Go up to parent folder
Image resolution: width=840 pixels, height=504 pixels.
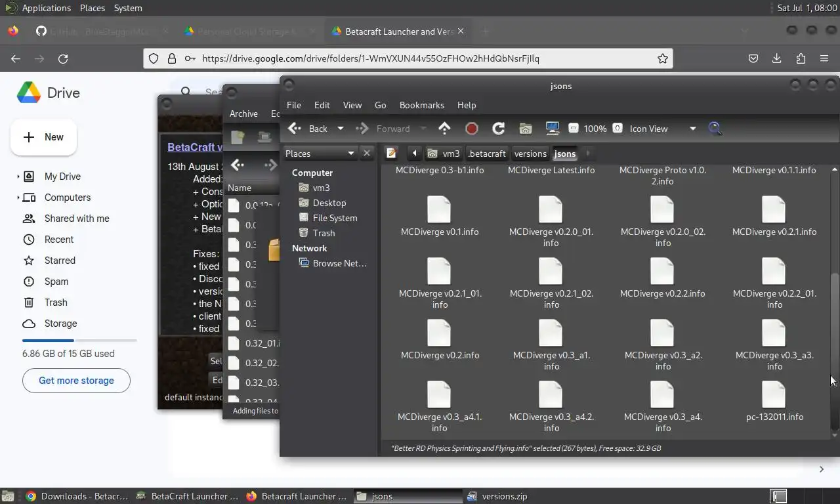(x=444, y=129)
